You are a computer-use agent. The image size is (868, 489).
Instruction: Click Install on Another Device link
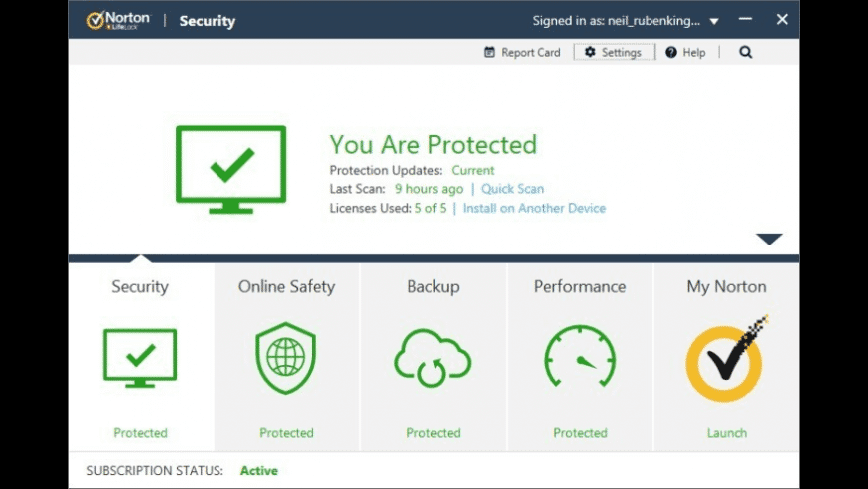534,209
